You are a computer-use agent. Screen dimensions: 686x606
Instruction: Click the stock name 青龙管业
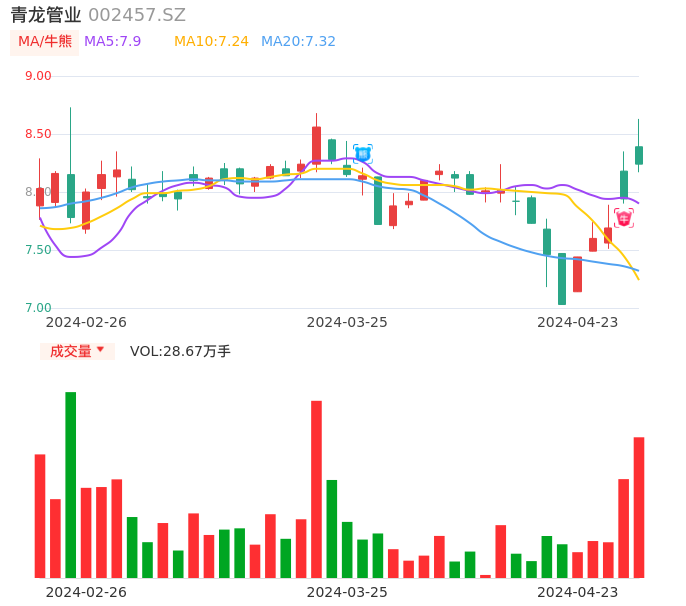pos(46,15)
